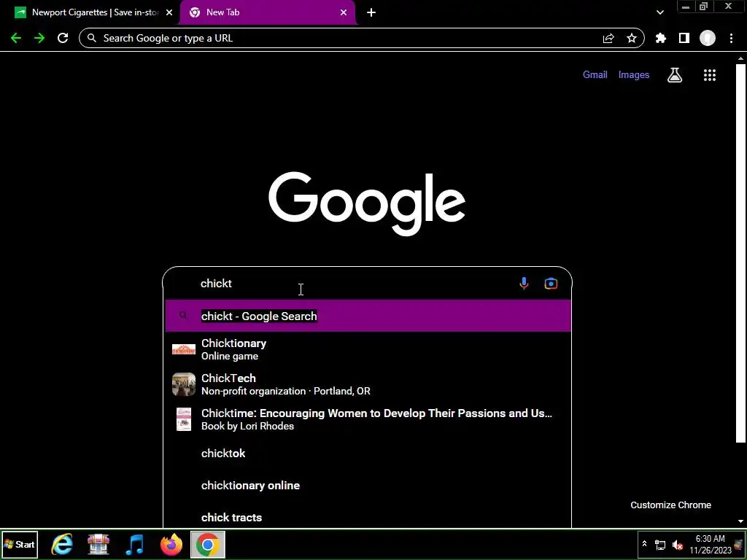Viewport: 747px width, 560px height.
Task: Open the store icon in the taskbar
Action: [98, 544]
